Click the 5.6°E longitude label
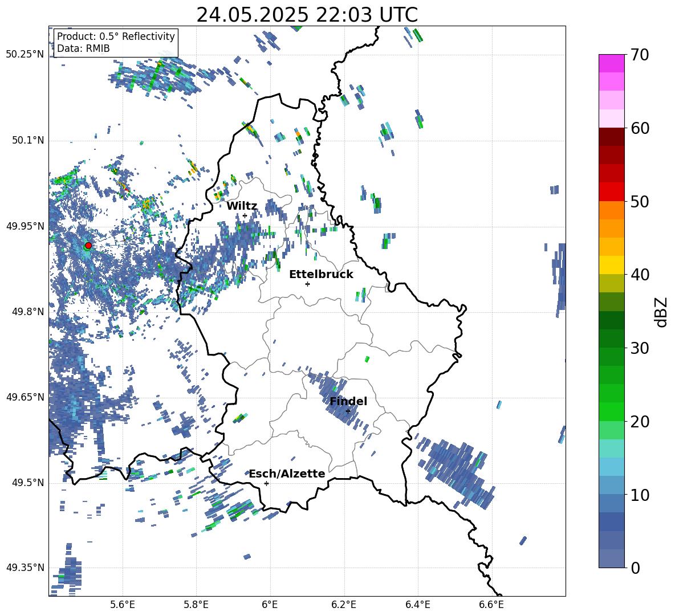The image size is (675, 616). coord(122,605)
